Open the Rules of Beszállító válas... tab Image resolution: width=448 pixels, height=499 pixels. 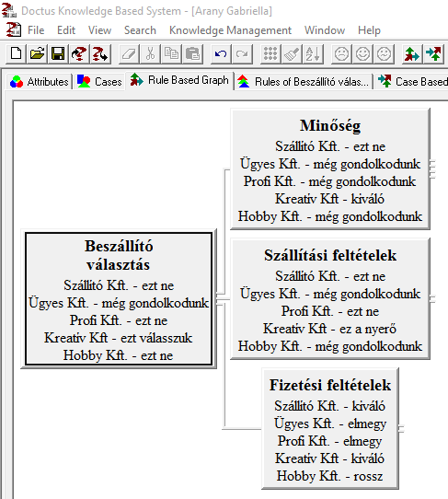tap(304, 82)
